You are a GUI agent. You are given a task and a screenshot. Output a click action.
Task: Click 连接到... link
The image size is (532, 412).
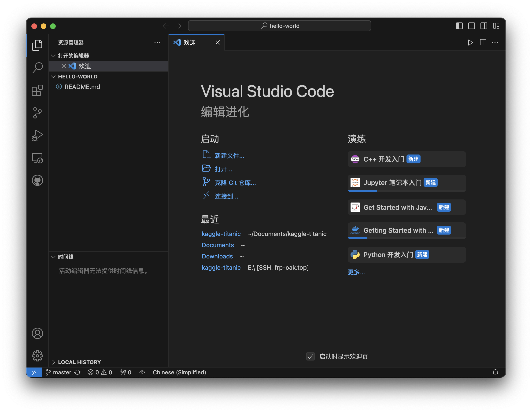pyautogui.click(x=226, y=196)
